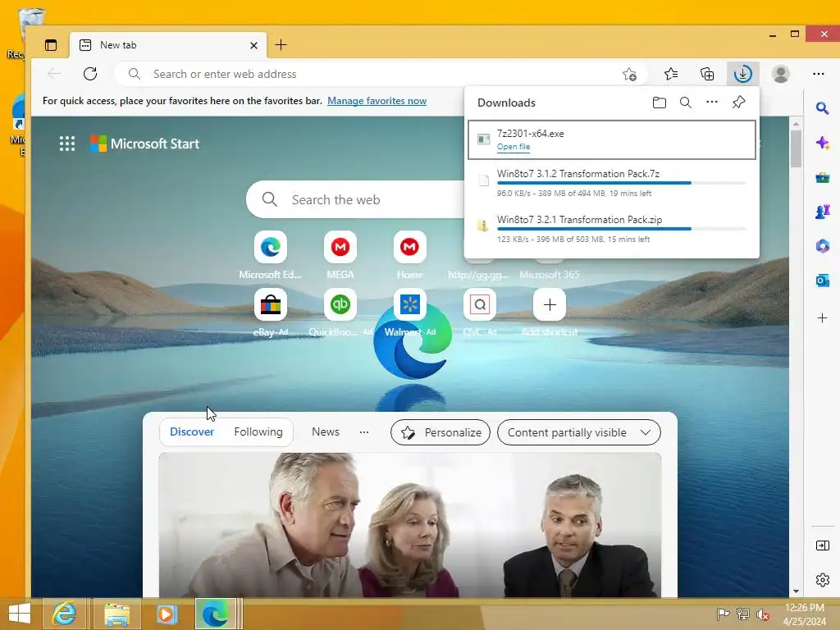Screen dimensions: 840x630
Task: Click the Microsoft Start logo
Action: pyautogui.click(x=144, y=144)
